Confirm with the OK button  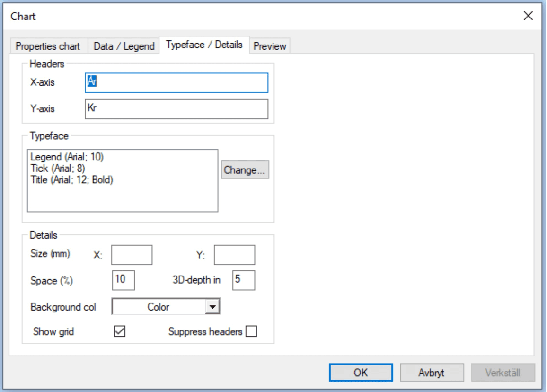tap(361, 373)
